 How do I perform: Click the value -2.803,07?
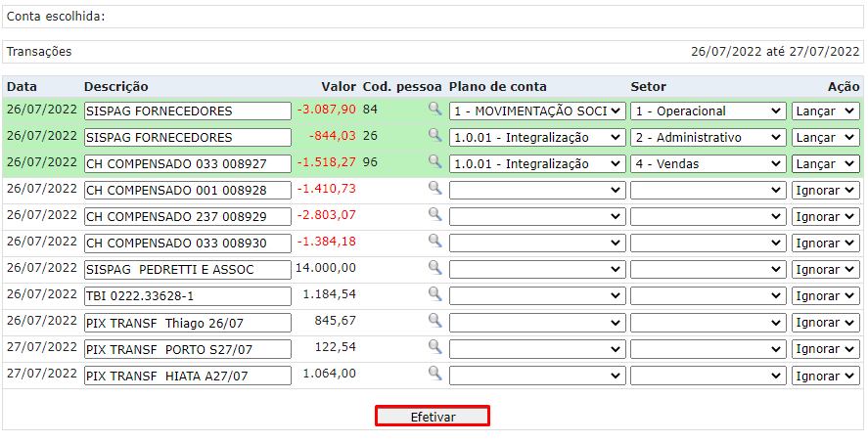(x=326, y=215)
